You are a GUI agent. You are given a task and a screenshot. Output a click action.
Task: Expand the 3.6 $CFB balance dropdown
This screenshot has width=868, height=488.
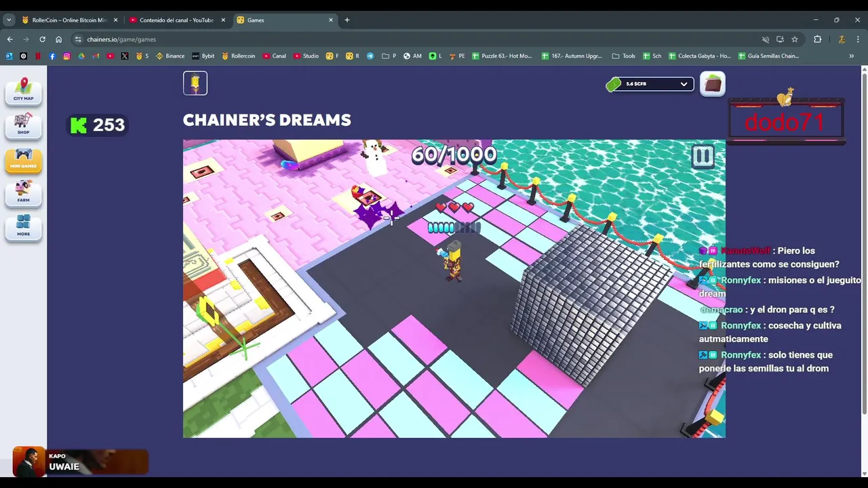pyautogui.click(x=684, y=84)
